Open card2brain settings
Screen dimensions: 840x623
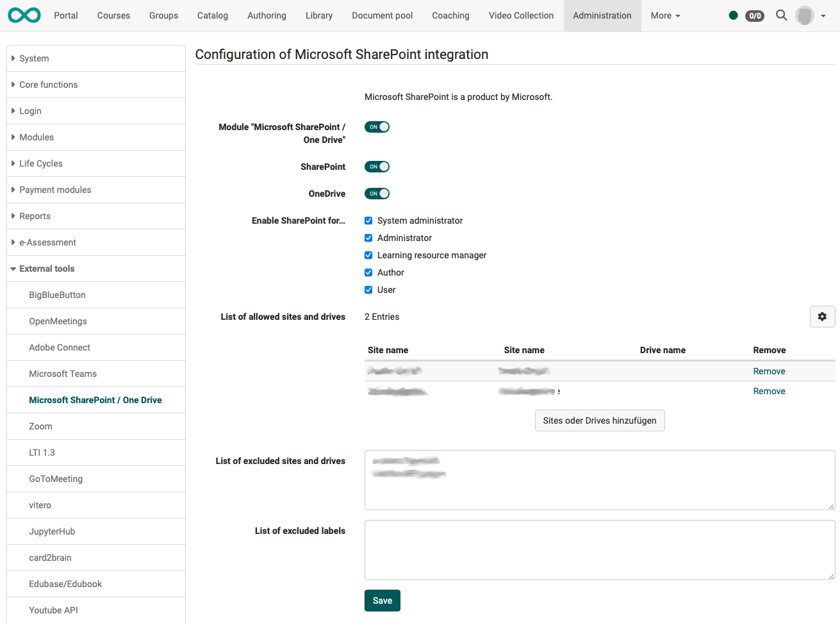pyautogui.click(x=96, y=558)
